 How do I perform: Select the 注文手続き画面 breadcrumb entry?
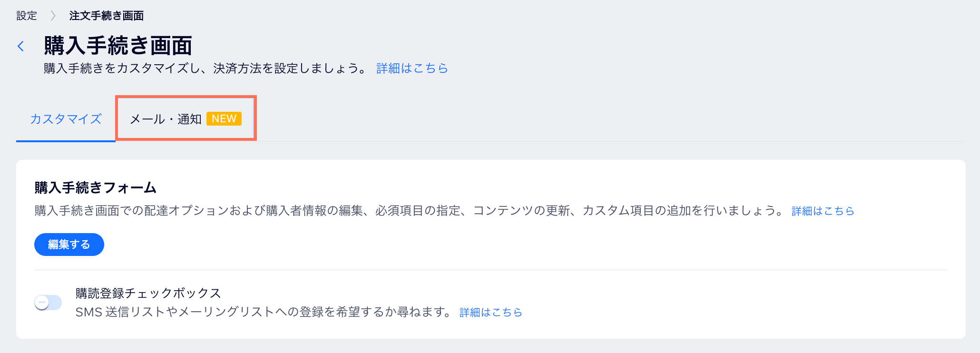coord(106,15)
